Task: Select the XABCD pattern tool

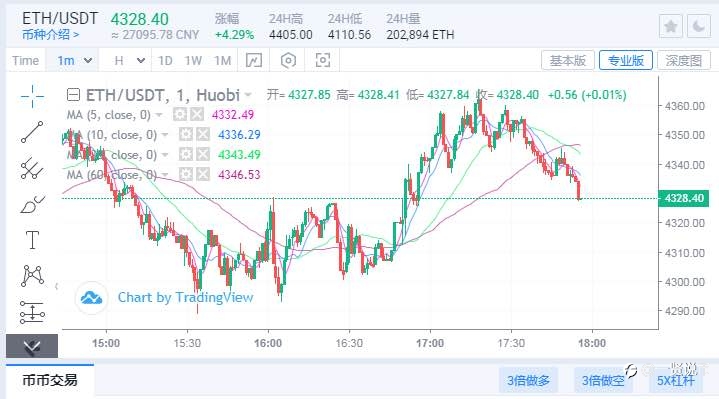Action: [32, 276]
